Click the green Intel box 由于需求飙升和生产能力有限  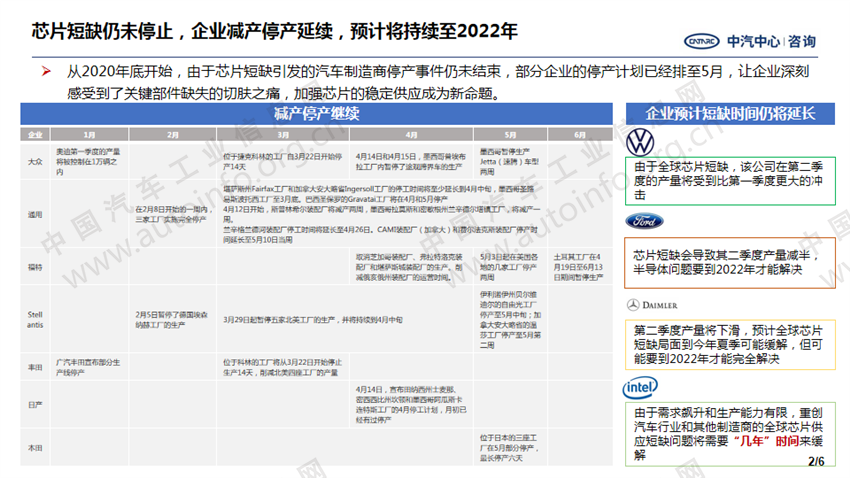tap(730, 434)
